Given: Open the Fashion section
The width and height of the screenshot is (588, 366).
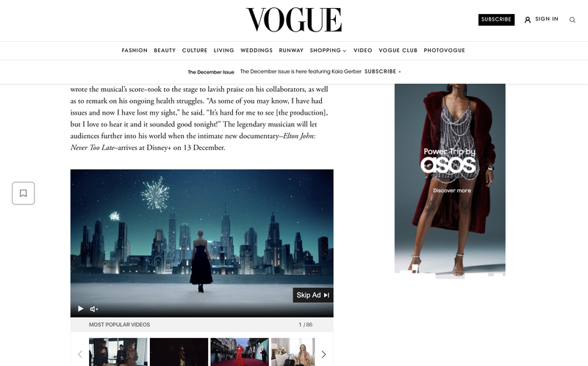Looking at the screenshot, I should click(135, 50).
